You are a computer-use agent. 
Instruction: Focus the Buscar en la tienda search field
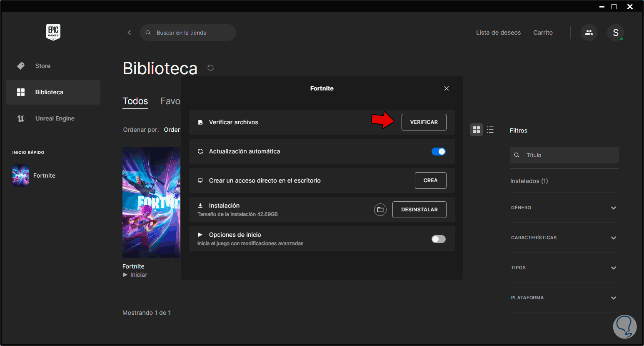(x=188, y=33)
